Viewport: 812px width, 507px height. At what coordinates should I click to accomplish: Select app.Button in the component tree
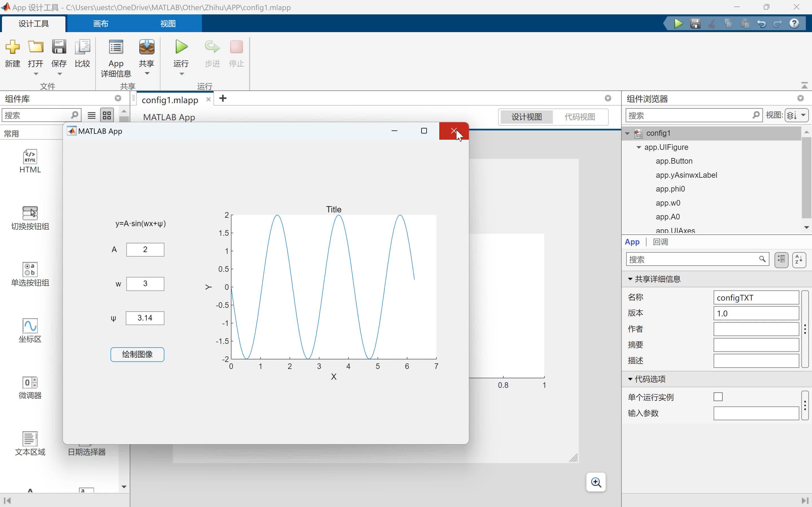coord(674,161)
